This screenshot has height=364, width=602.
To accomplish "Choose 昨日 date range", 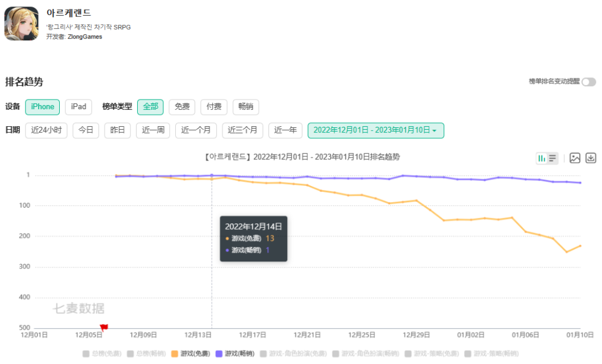I will tap(117, 130).
